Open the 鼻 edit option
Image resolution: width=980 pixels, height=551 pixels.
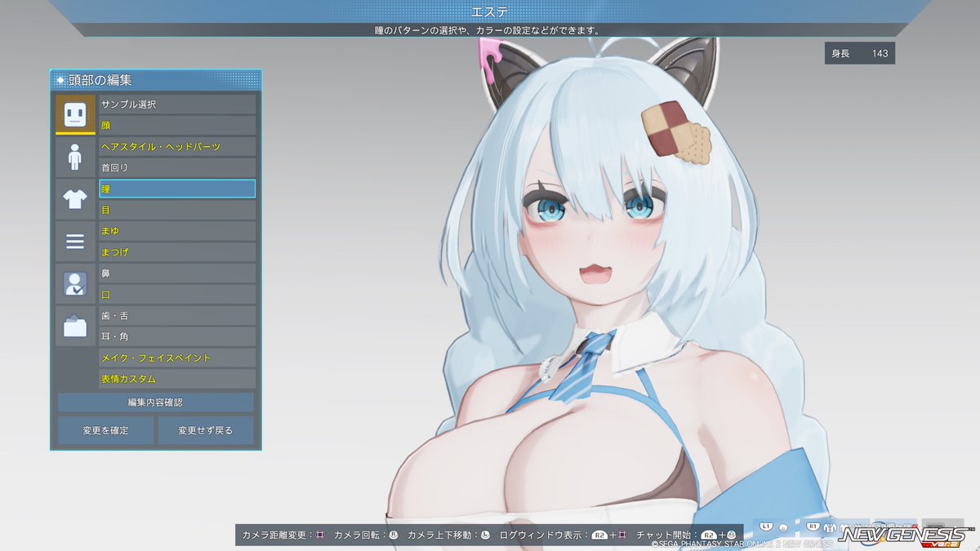tap(177, 273)
